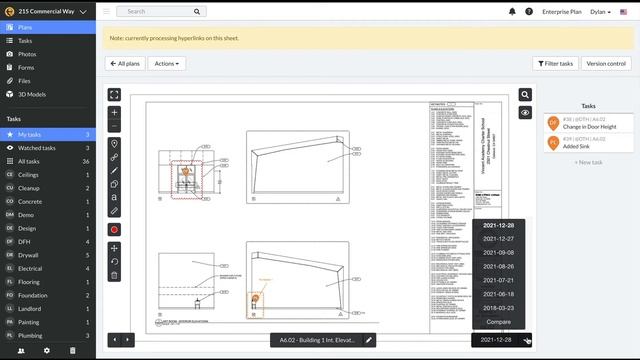640x360 pixels.
Task: Filter by Electrical category
Action: click(48, 269)
